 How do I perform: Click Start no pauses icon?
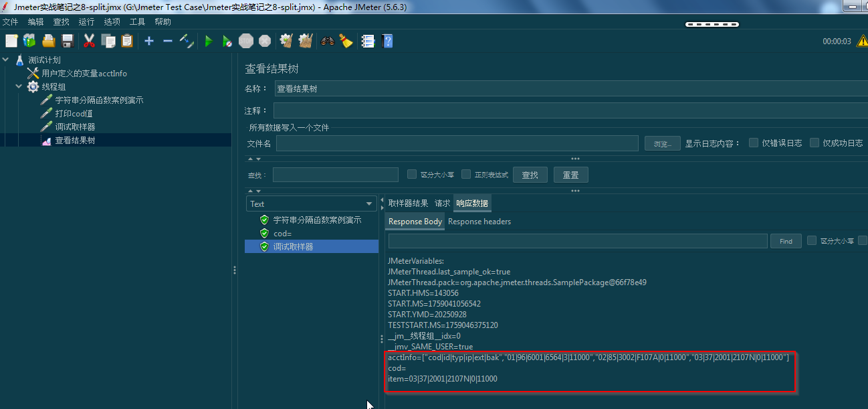point(227,41)
